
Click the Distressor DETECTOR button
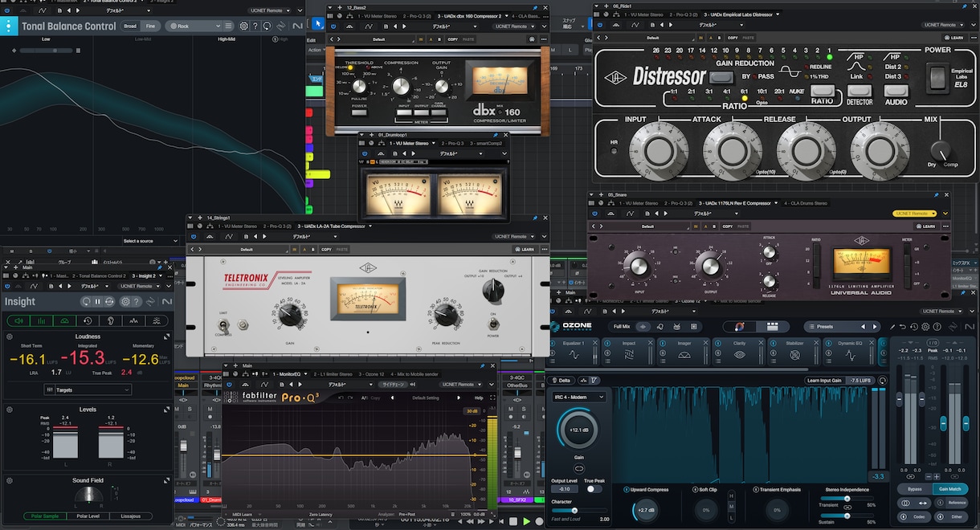(860, 92)
